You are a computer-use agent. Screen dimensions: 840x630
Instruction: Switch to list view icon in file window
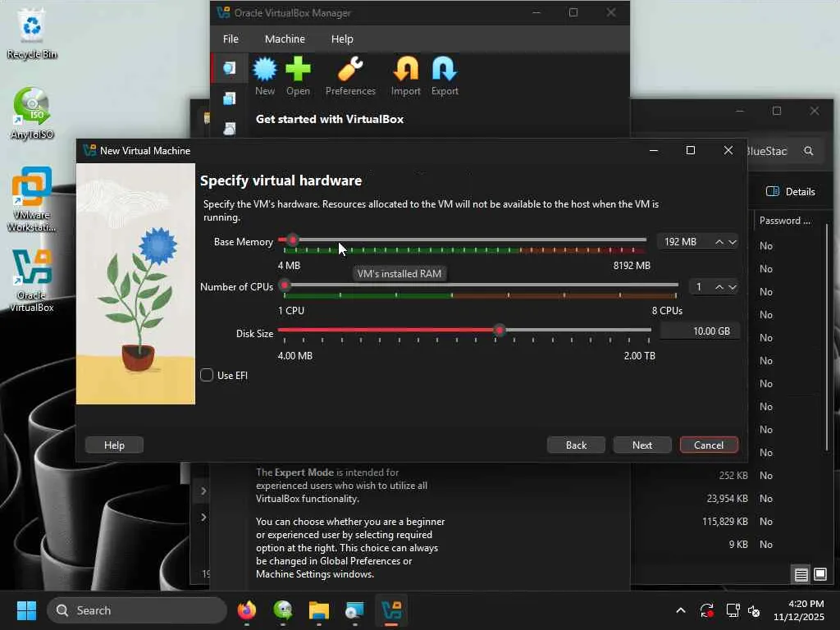(x=801, y=575)
